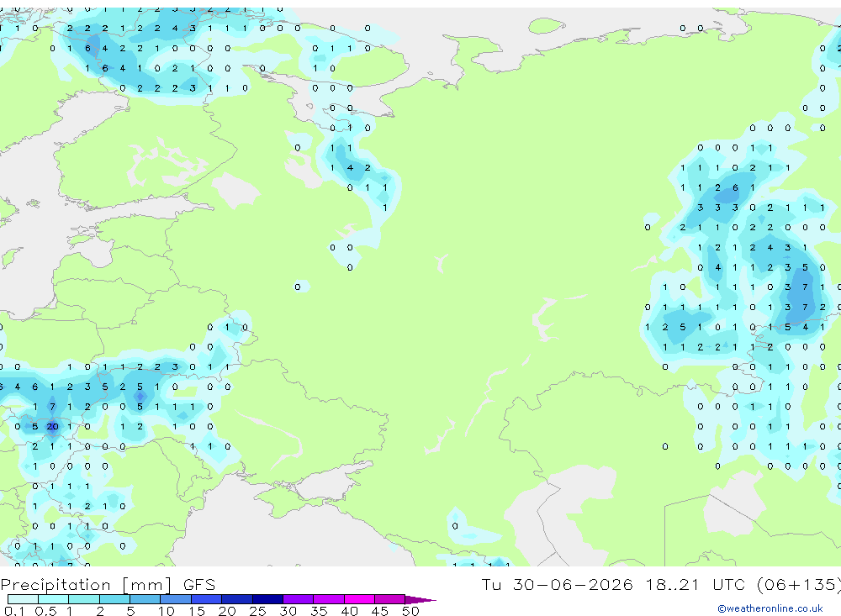Click the '(06+135)' forecast run text

click(799, 584)
